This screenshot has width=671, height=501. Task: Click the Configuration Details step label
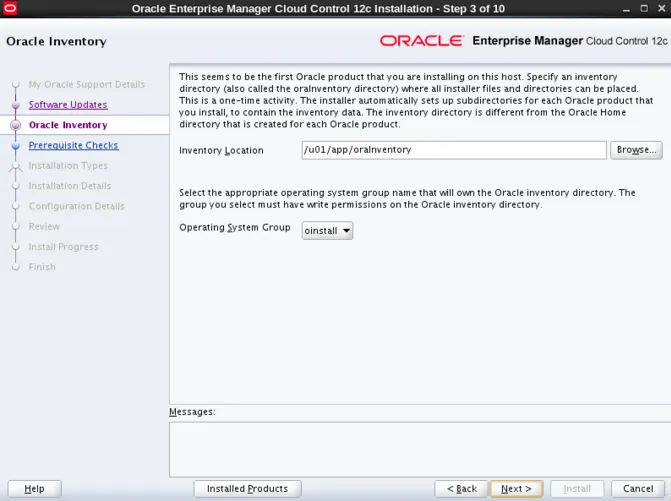[77, 206]
